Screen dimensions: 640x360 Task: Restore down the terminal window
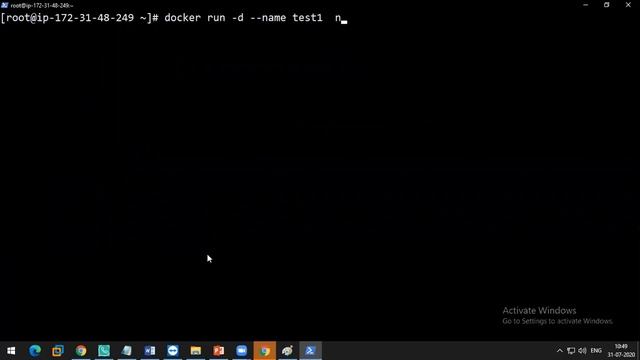pos(607,5)
